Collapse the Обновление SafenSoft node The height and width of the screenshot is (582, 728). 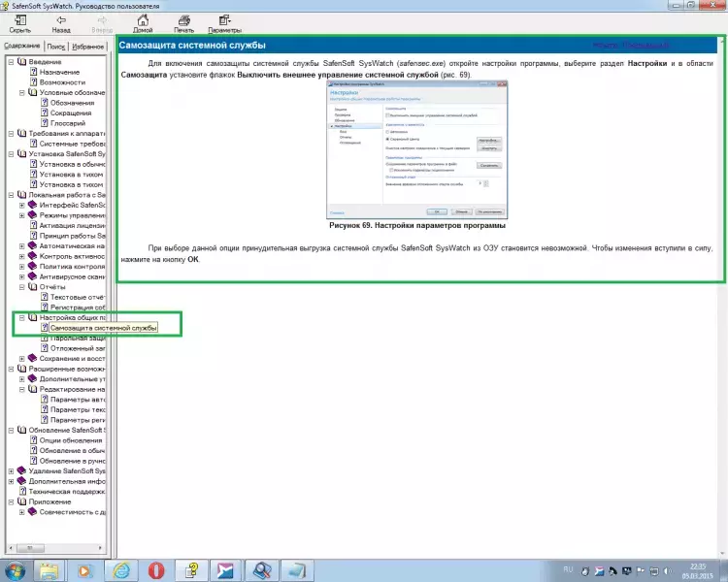click(x=11, y=431)
